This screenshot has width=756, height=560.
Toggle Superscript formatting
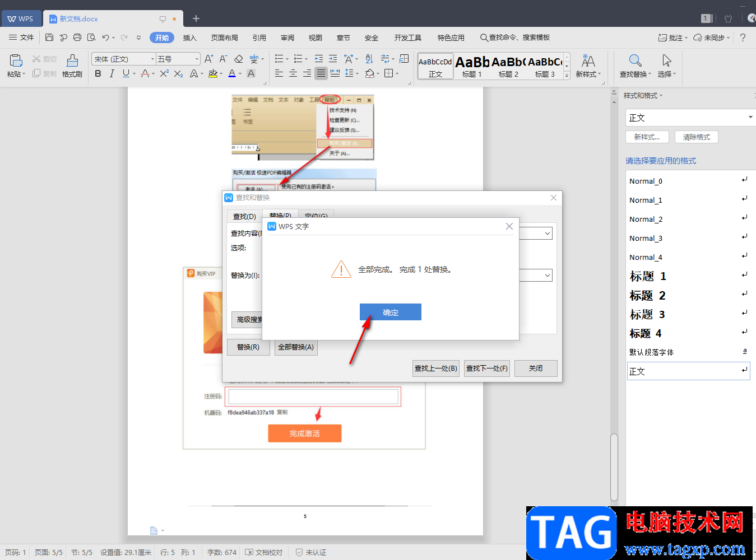(164, 73)
